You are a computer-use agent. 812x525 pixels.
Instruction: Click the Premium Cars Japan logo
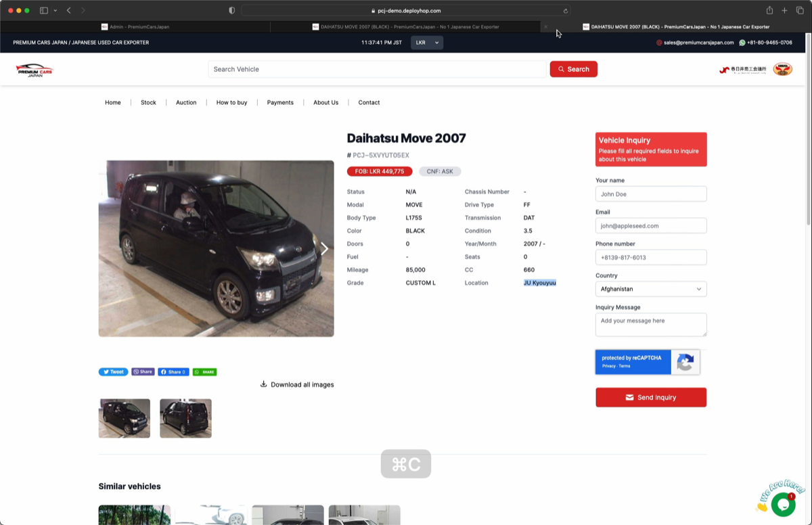(35, 70)
